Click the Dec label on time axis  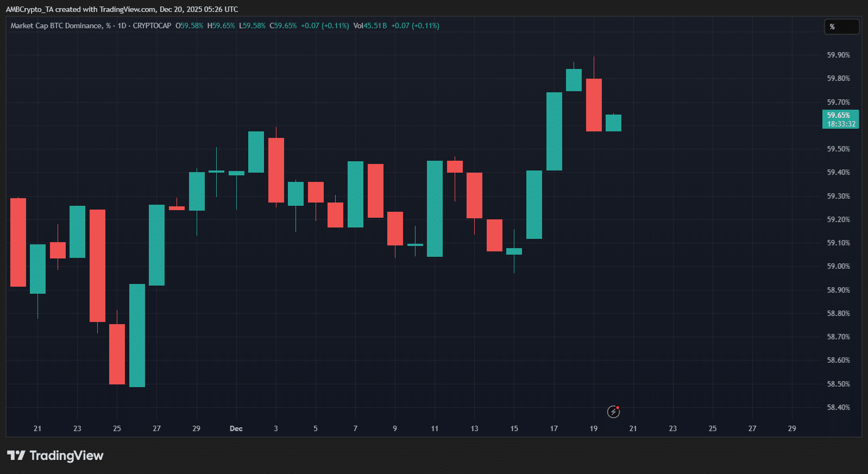click(236, 428)
